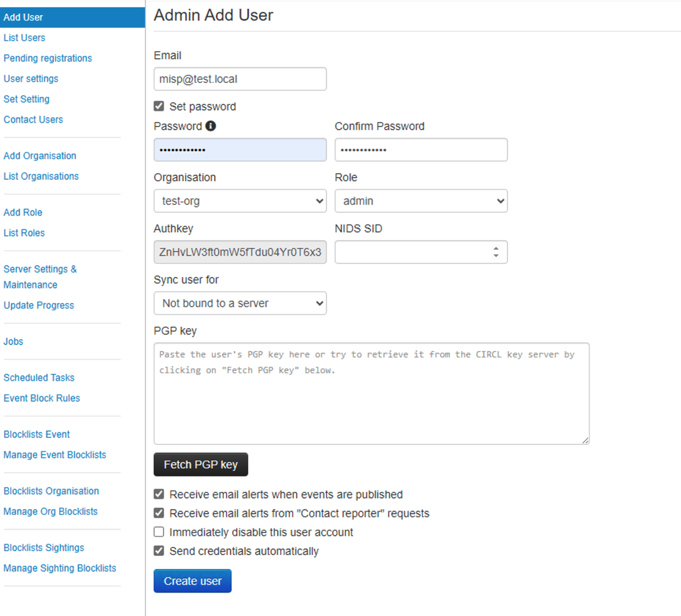Click the Password info icon

[211, 126]
